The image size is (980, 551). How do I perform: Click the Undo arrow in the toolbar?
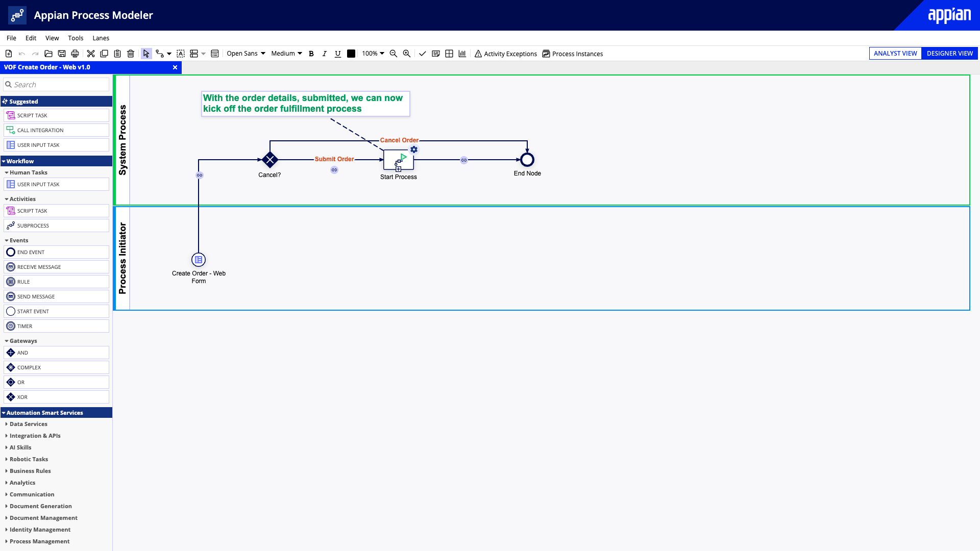click(22, 54)
